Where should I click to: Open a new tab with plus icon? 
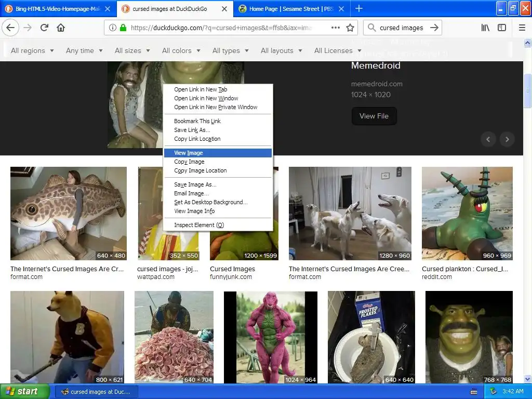click(358, 8)
